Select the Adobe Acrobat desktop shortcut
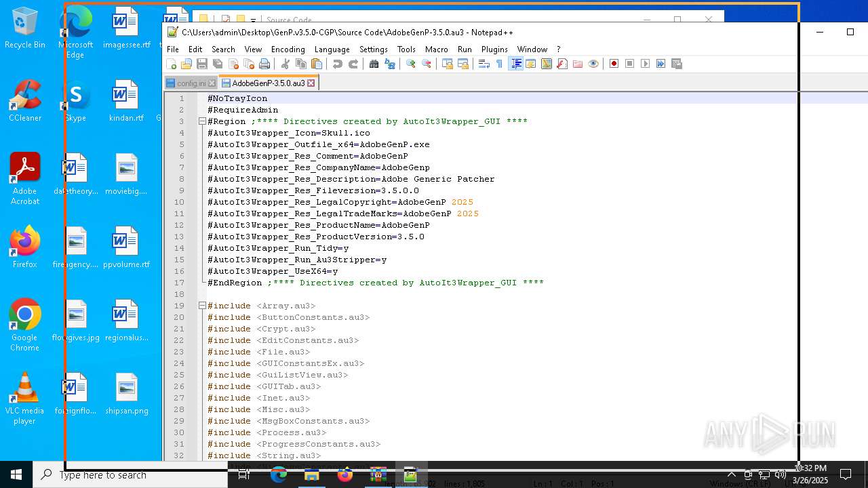 [x=24, y=179]
